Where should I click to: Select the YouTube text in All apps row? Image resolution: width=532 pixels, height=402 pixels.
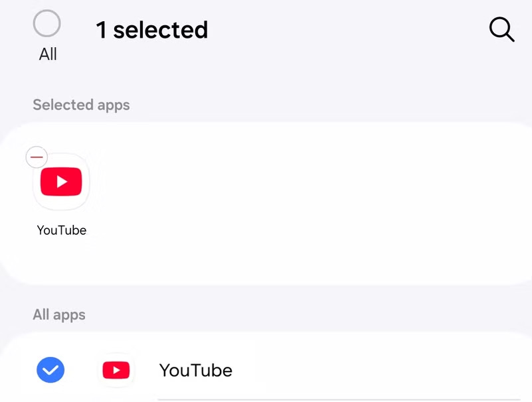coord(195,369)
